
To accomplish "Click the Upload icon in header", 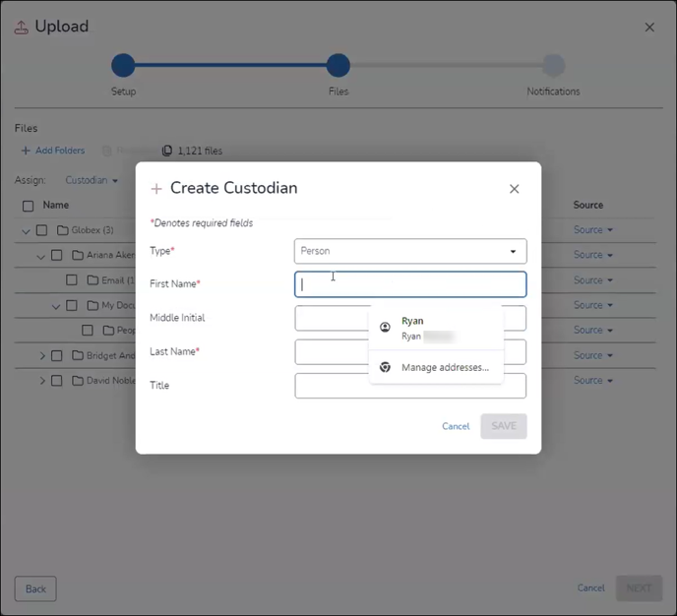I will point(22,28).
